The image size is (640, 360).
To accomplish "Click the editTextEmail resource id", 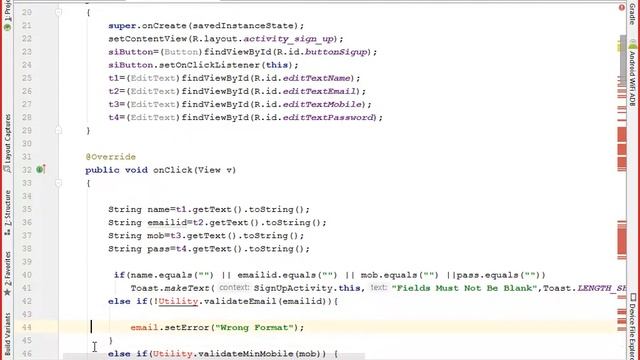I will point(319,91).
